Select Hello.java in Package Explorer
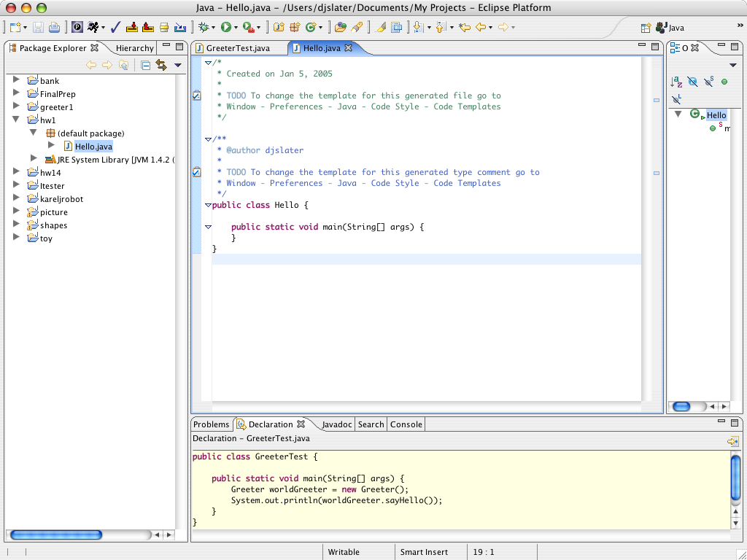747x560 pixels. pos(93,146)
